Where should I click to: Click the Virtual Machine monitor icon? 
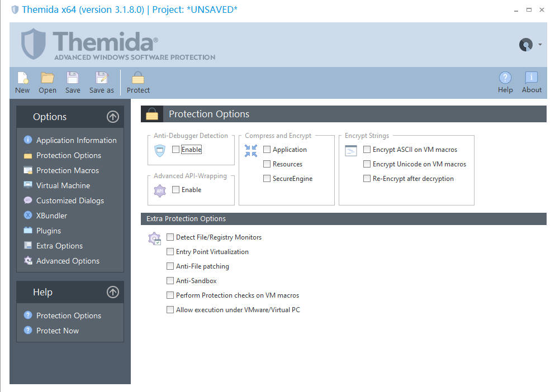tap(28, 185)
